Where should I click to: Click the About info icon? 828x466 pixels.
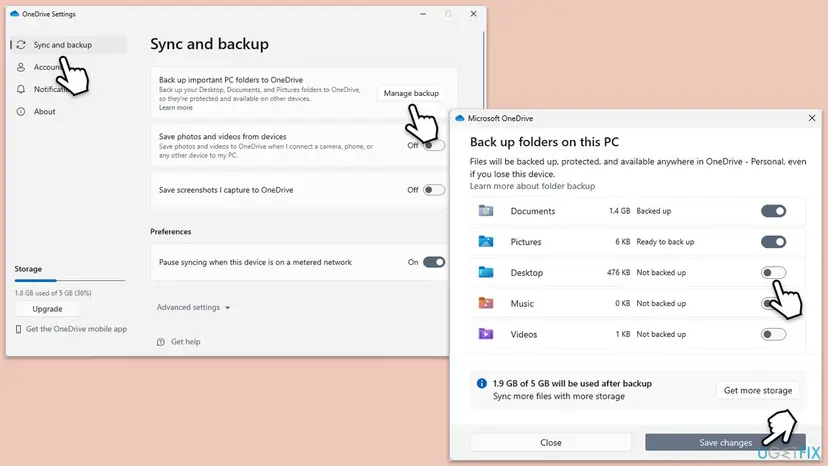(21, 111)
